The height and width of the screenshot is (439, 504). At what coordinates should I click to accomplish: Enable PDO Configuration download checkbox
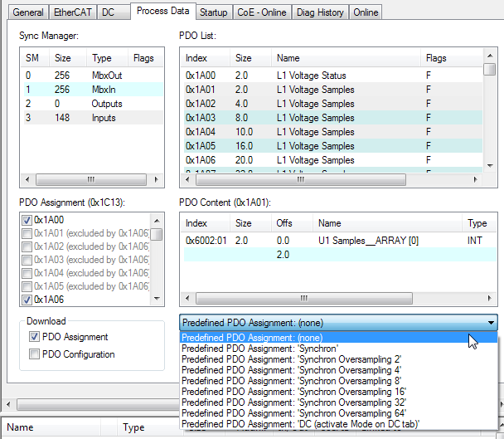pos(34,354)
